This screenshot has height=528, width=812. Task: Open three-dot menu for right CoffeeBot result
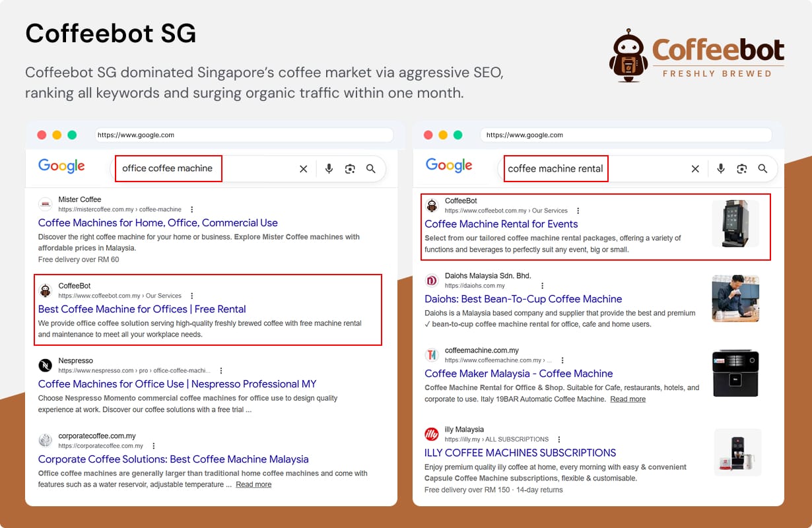578,211
